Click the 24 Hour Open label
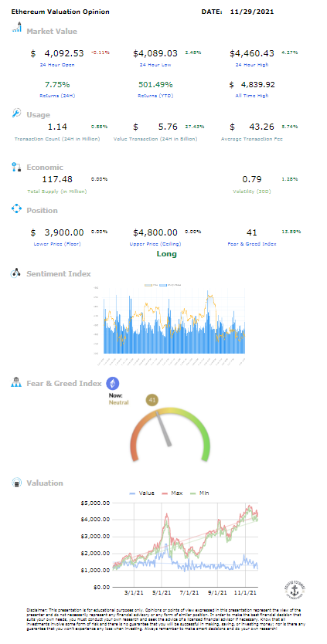This screenshot has width=327, height=644. [57, 65]
